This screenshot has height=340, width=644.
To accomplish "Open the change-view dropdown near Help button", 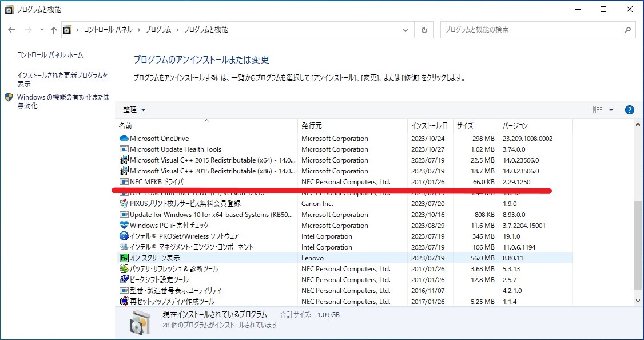I will [611, 110].
